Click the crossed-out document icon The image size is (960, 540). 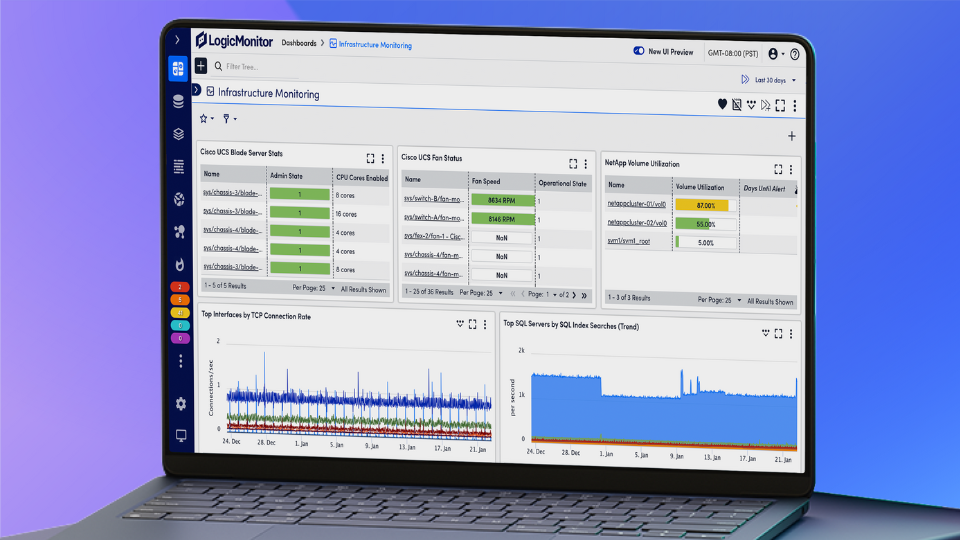737,105
